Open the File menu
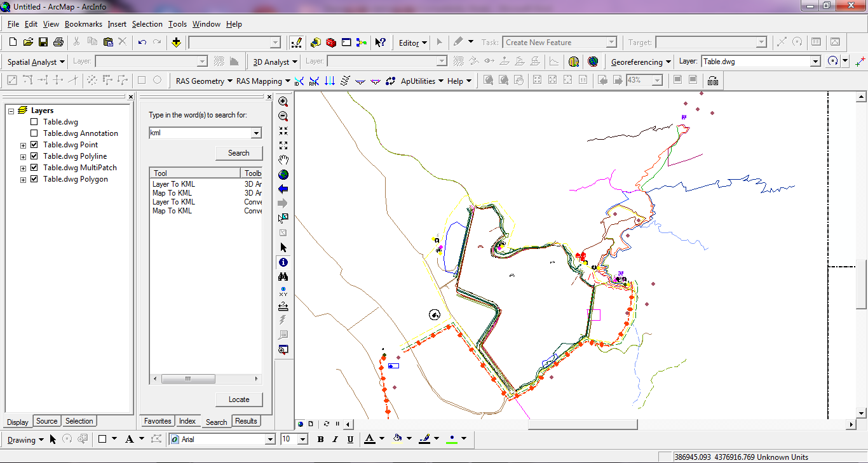The height and width of the screenshot is (463, 868). click(x=13, y=24)
